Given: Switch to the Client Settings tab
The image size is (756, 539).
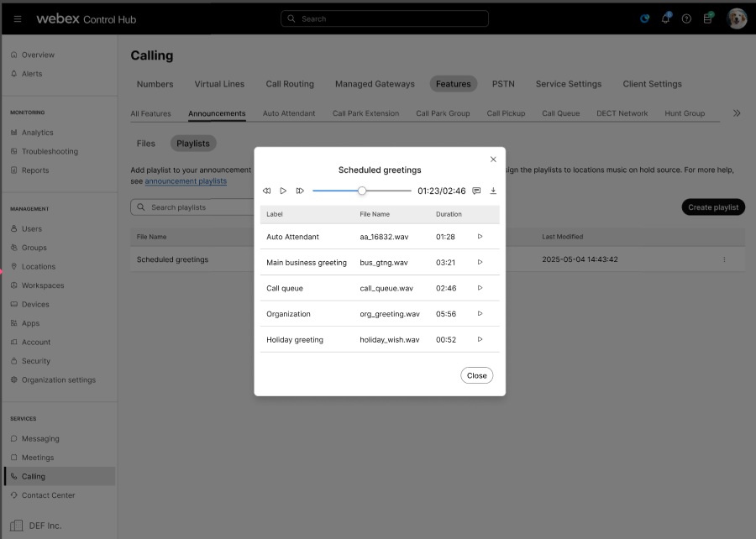Looking at the screenshot, I should click(x=652, y=84).
